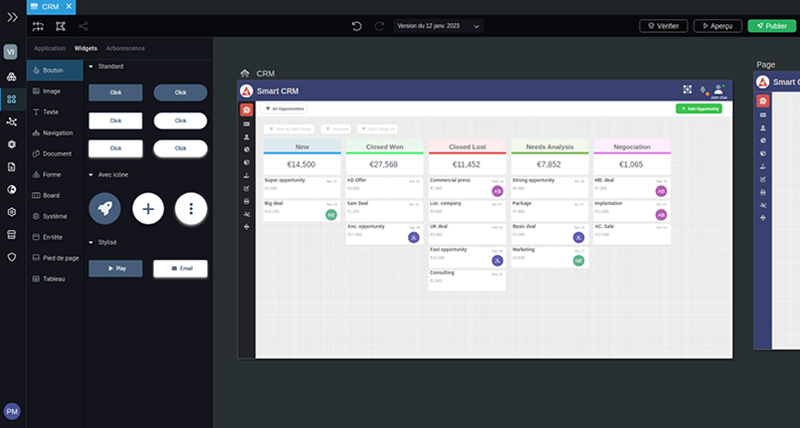Open the All Opportunities filter dropdown
This screenshot has height=428, width=800.
(284, 109)
